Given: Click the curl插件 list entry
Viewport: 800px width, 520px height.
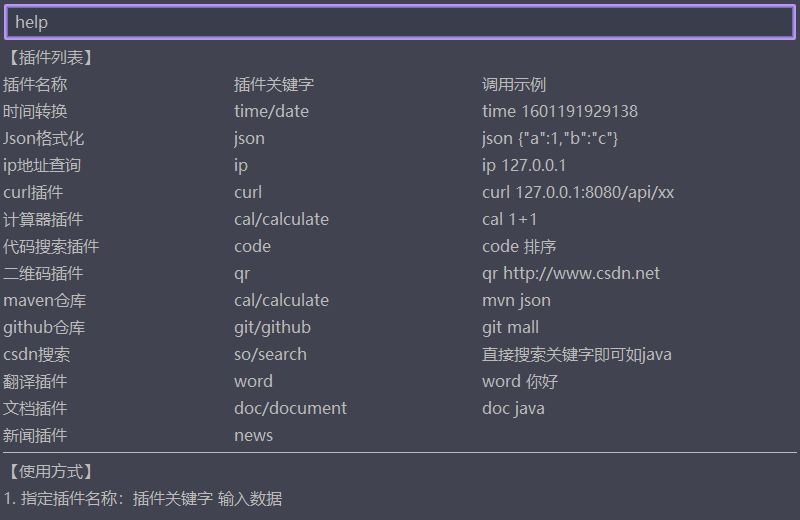Looking at the screenshot, I should 33,192.
